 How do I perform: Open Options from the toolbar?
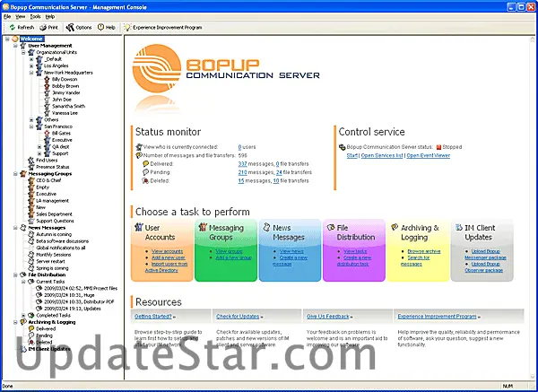79,27
